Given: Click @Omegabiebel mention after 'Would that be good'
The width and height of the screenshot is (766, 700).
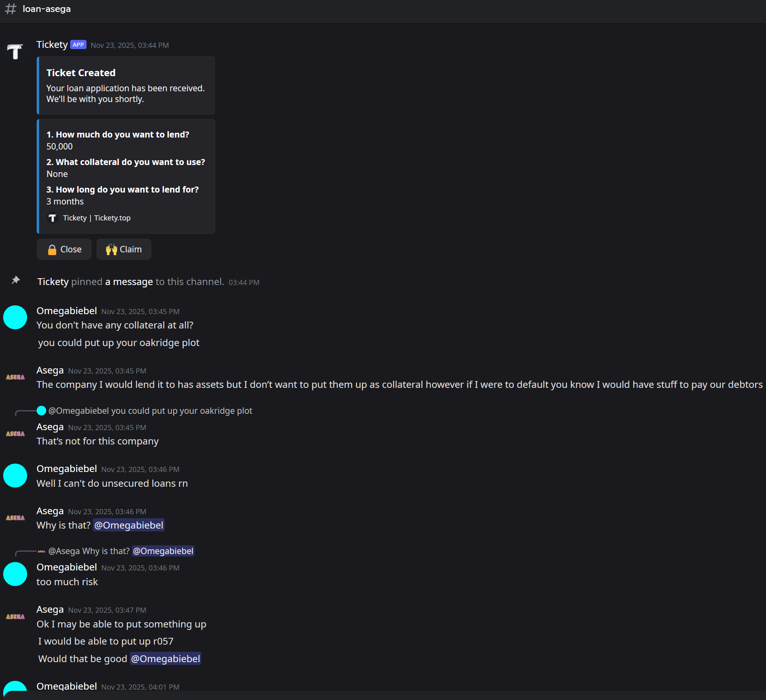Looking at the screenshot, I should (x=165, y=659).
